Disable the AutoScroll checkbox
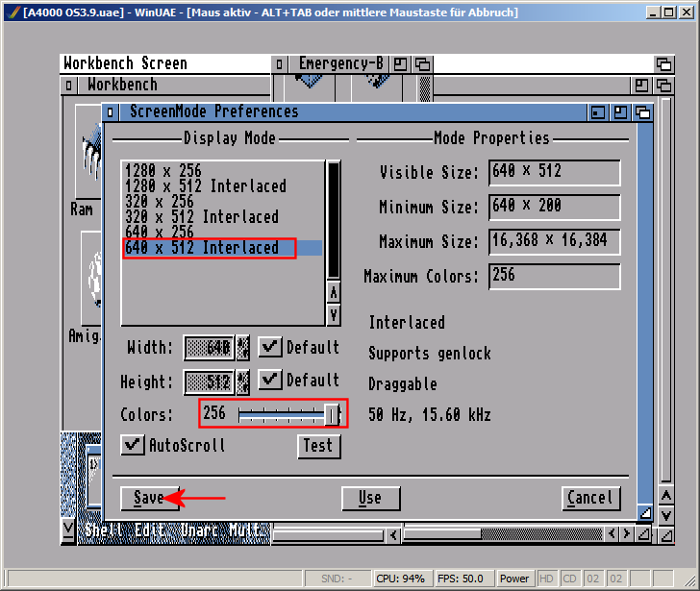Screen dimensions: 700x591 (x=133, y=445)
